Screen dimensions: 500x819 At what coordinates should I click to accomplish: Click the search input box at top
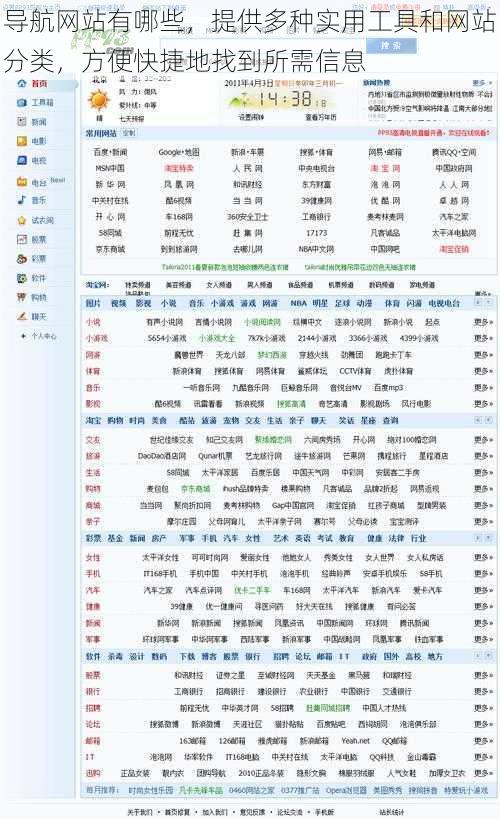pos(262,46)
